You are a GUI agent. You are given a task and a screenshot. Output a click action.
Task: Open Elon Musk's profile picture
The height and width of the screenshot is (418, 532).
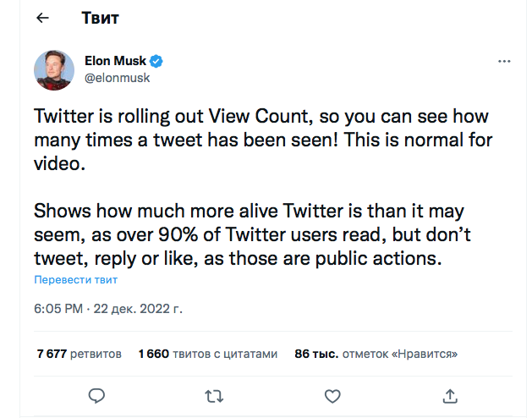tap(53, 69)
